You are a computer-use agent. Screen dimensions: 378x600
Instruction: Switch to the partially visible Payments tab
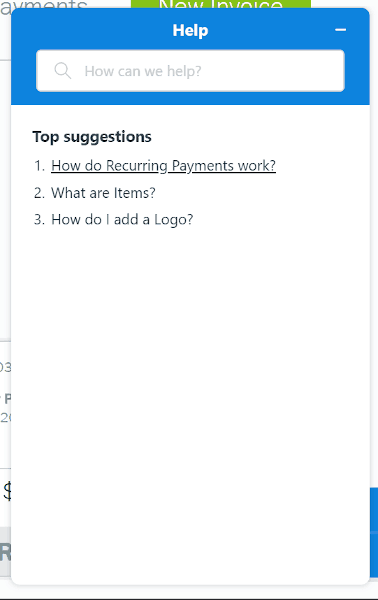[x=44, y=5]
